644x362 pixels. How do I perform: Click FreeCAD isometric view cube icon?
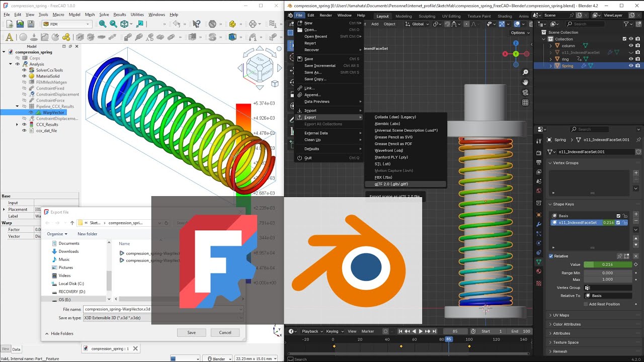click(124, 24)
